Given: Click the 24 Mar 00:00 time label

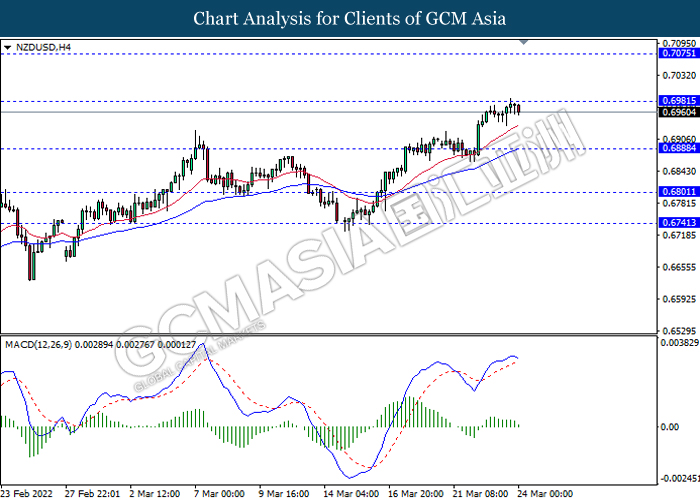Looking at the screenshot, I should click(545, 494).
